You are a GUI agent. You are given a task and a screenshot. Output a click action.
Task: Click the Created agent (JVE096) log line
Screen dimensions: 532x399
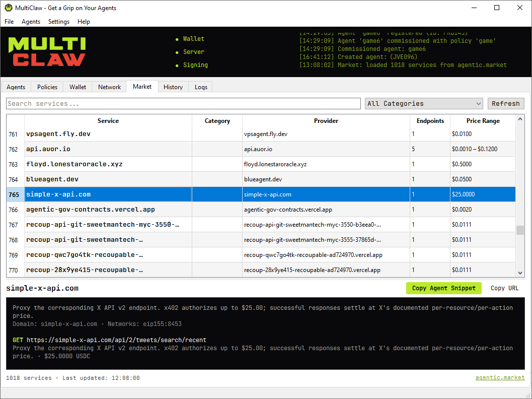click(358, 57)
